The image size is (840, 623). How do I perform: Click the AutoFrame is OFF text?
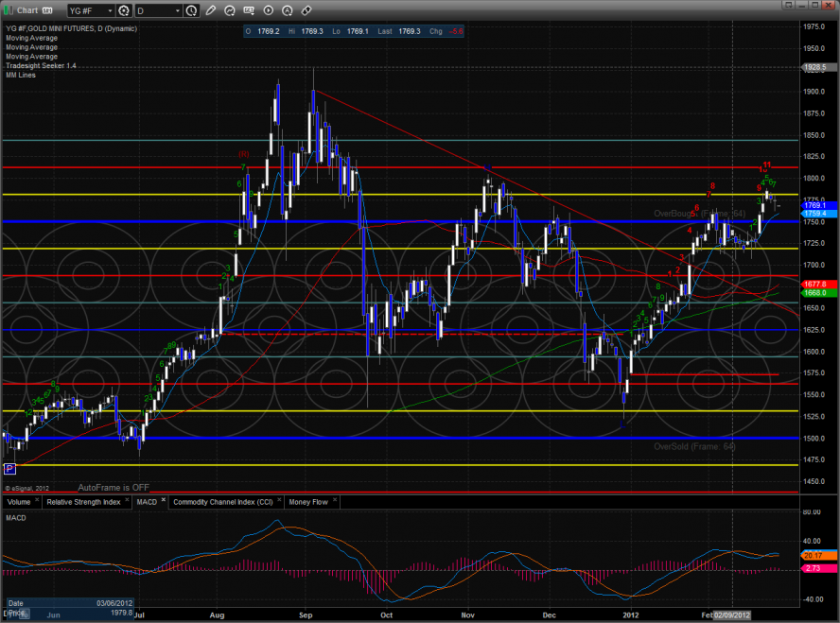[x=114, y=487]
